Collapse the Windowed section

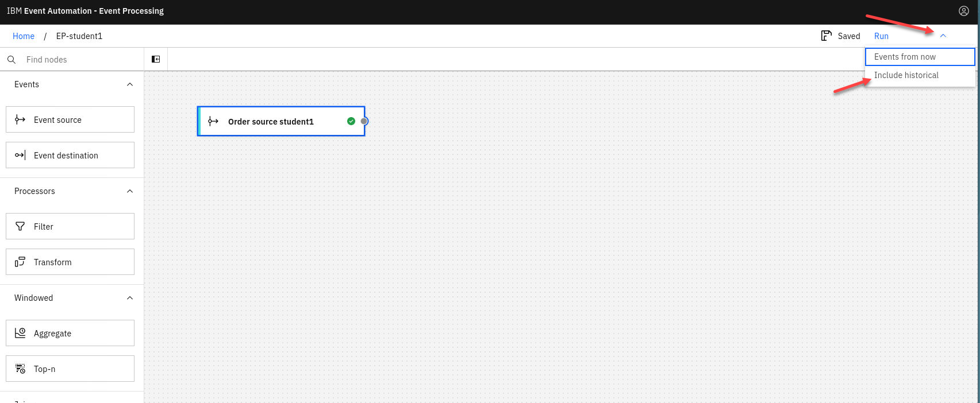pos(130,298)
